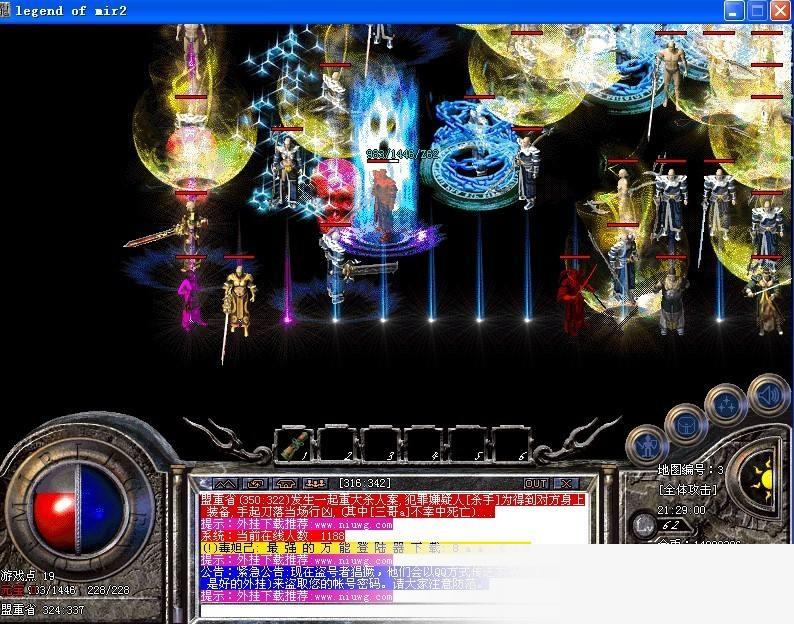Select empty belt slot 4

(424, 445)
